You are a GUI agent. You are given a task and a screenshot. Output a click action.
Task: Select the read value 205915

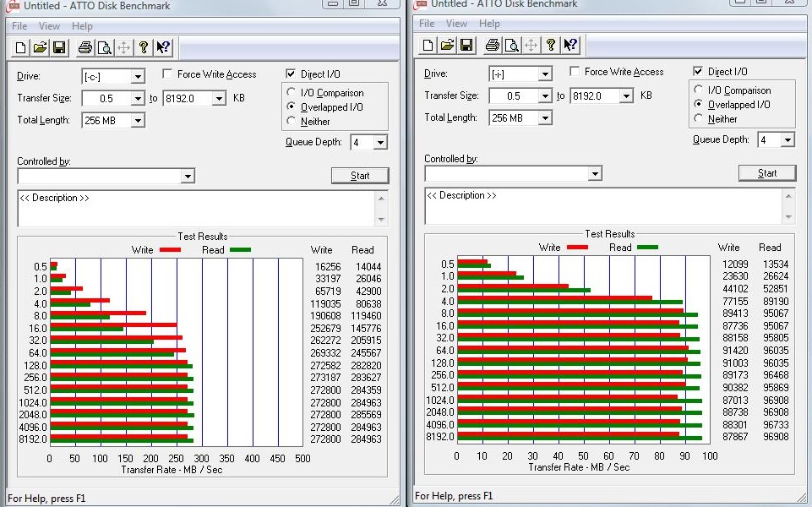coord(366,341)
